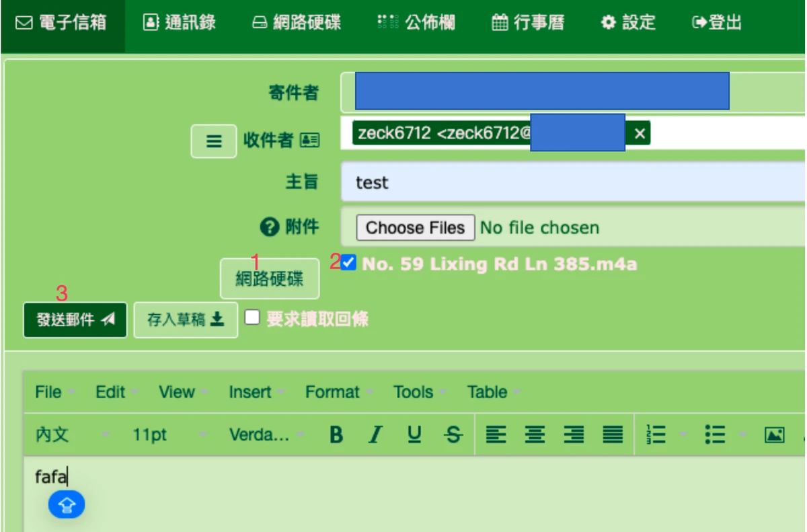Uncheck the Lixing Rd m4a attachment

pos(348,263)
